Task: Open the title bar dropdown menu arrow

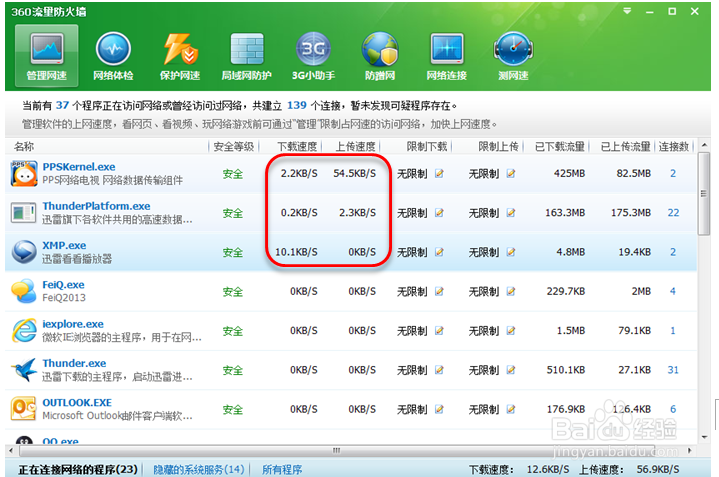Action: 627,11
